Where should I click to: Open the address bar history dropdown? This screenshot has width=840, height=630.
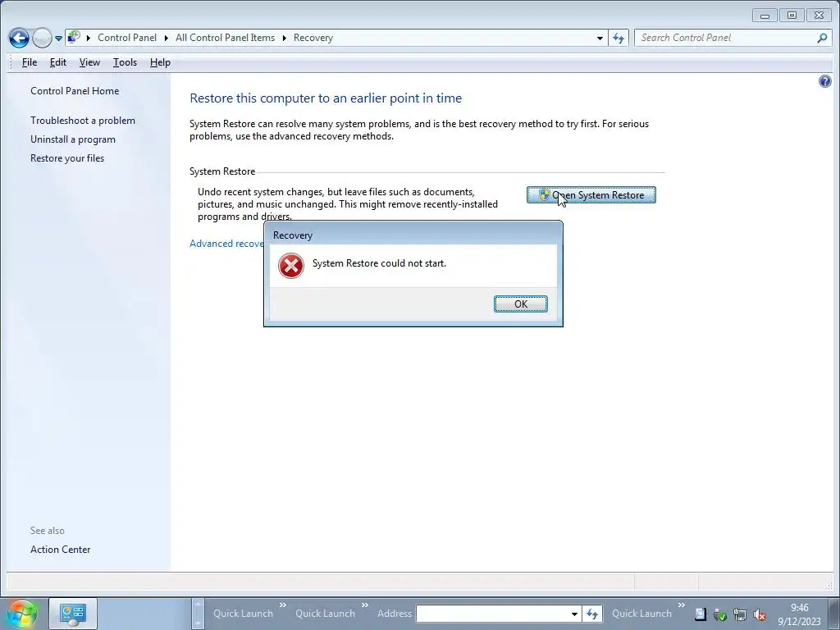600,38
